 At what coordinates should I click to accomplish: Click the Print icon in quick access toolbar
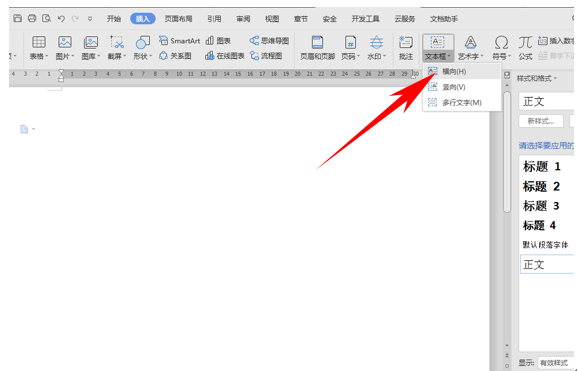coord(32,18)
